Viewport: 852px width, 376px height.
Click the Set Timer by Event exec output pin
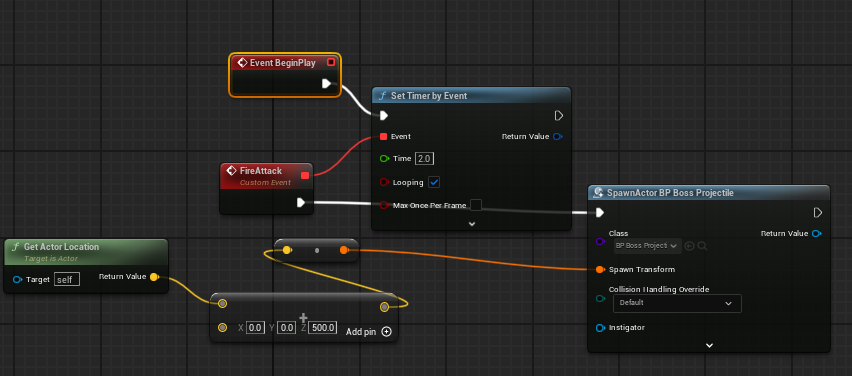559,116
